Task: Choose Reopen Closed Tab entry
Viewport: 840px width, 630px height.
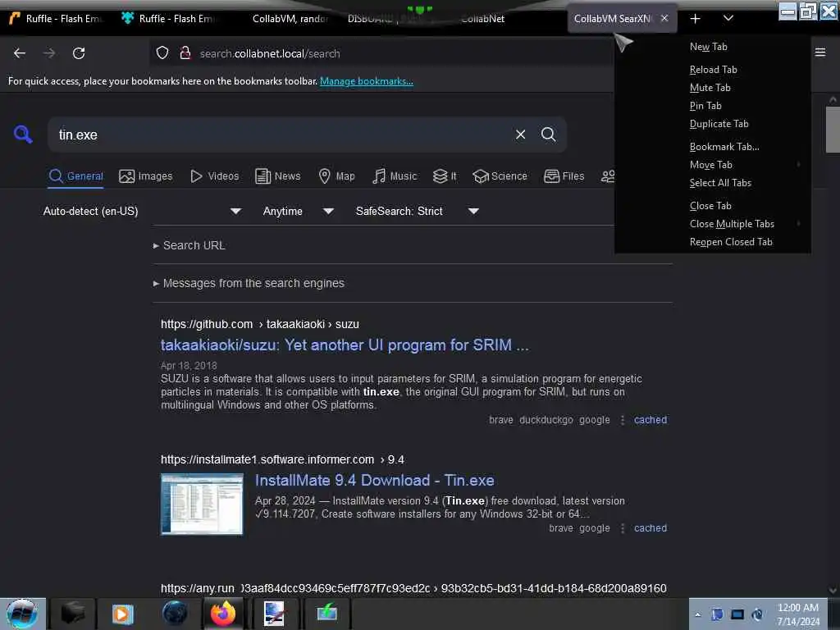Action: click(713, 242)
